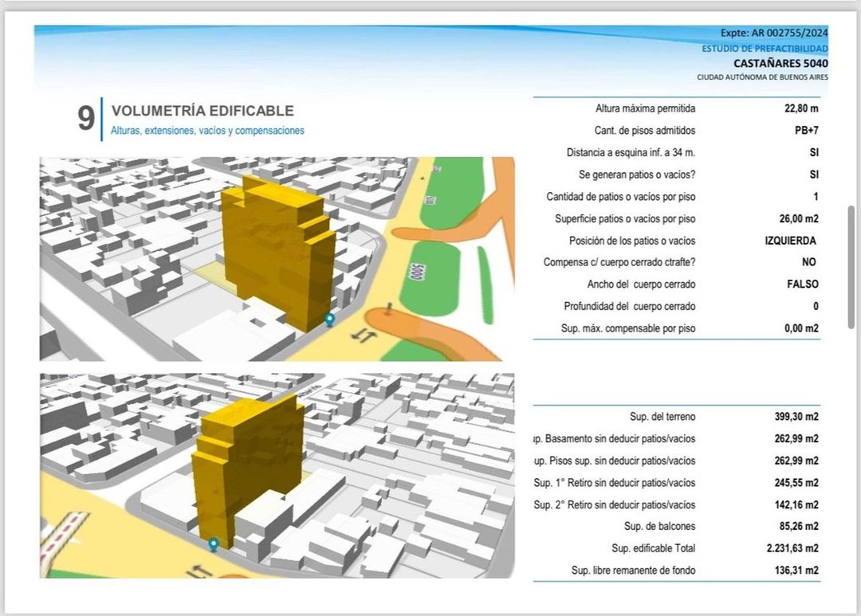Viewport: 861px width, 616px height.
Task: Click the vertical scrollbar thumb on right edge
Action: [851, 268]
